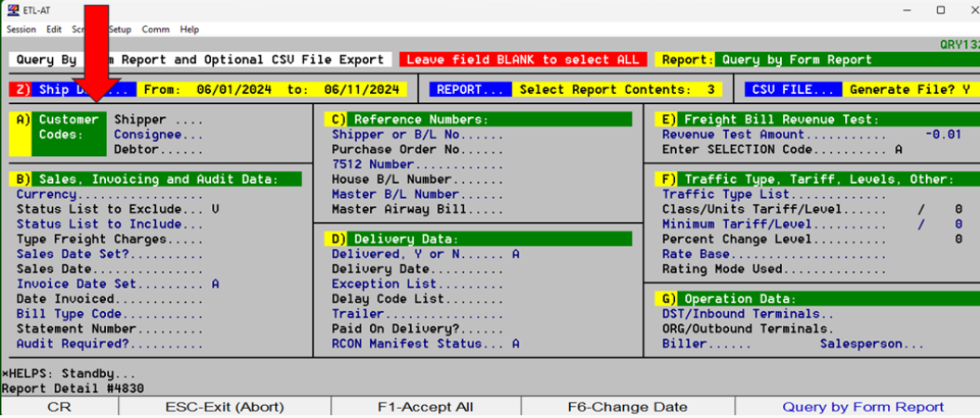Open the Edit menu
The width and height of the screenshot is (980, 418).
click(54, 30)
